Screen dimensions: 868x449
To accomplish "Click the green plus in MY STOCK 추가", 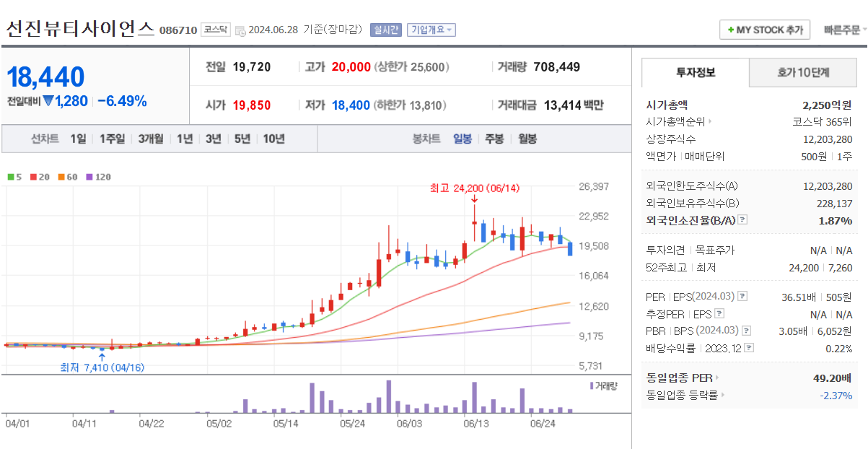I will [x=731, y=30].
